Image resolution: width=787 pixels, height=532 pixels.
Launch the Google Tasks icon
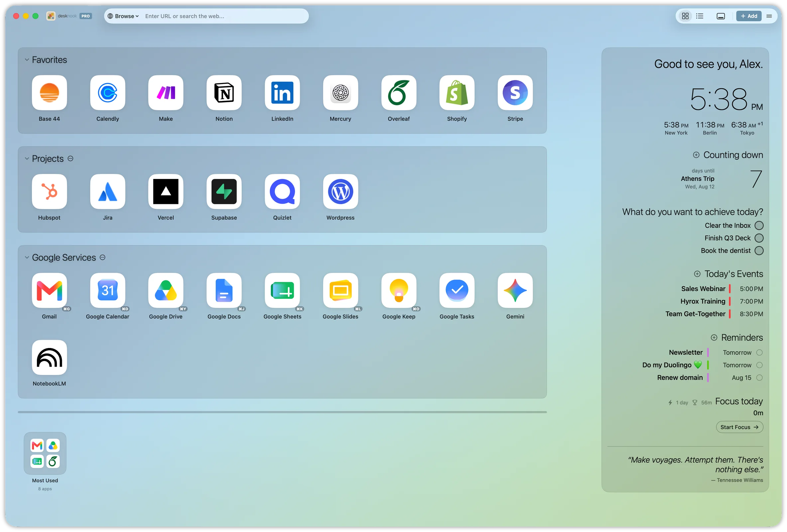pyautogui.click(x=457, y=290)
